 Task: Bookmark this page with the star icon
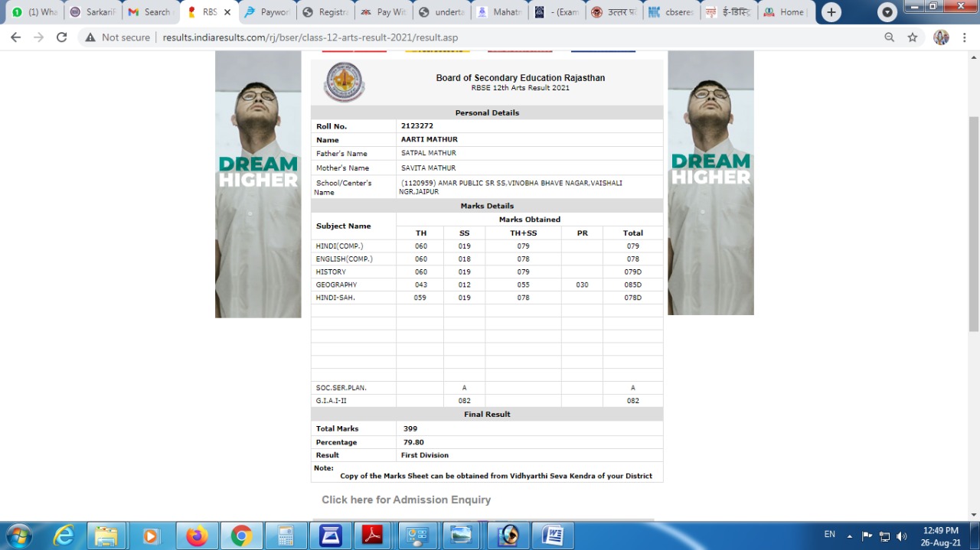(912, 37)
